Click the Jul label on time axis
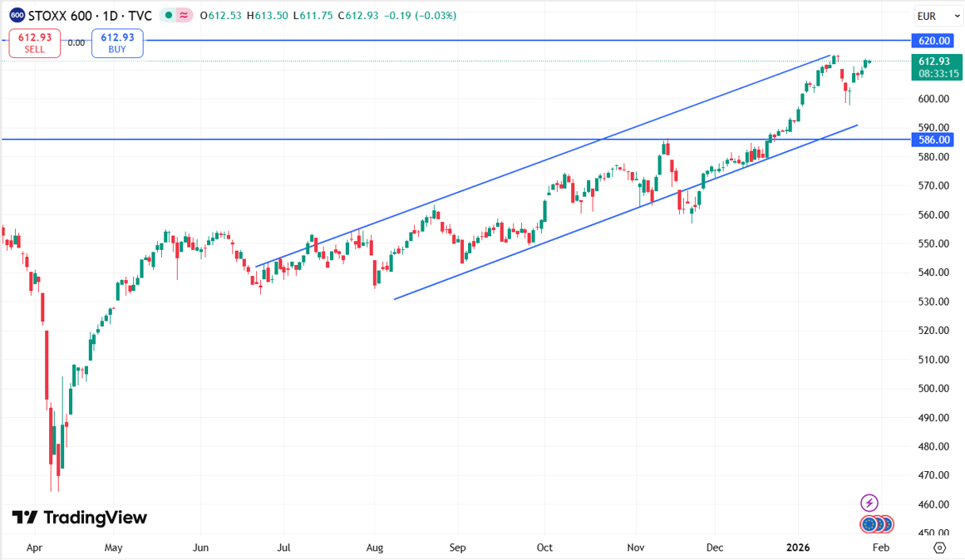This screenshot has height=560, width=965. [283, 548]
